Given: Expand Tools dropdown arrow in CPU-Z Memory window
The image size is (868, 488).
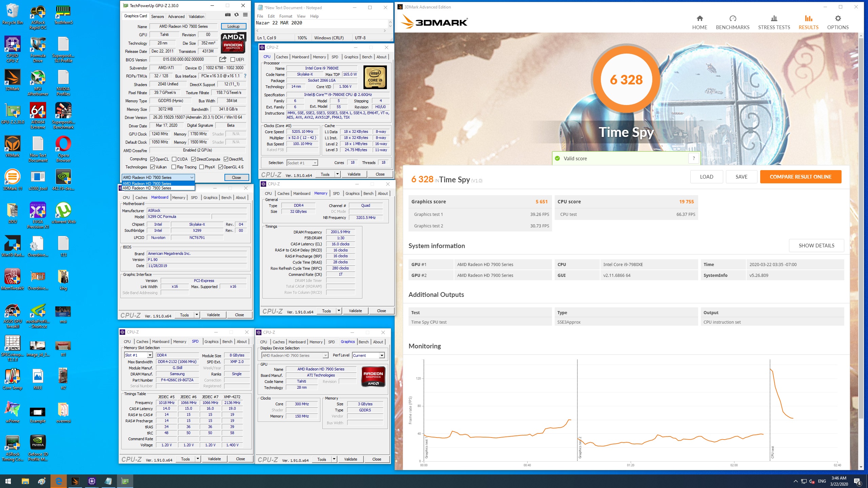Looking at the screenshot, I should [x=339, y=311].
